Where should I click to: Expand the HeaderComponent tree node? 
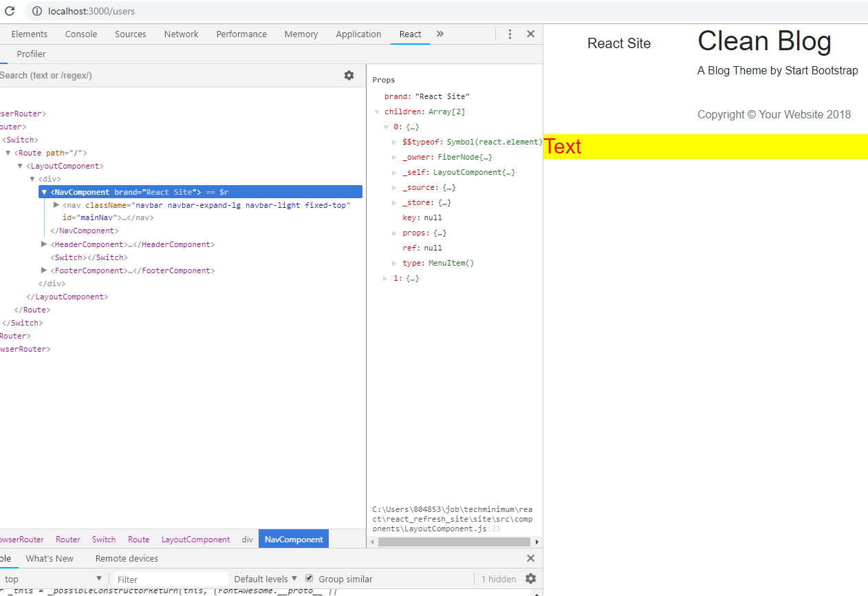pyautogui.click(x=45, y=244)
